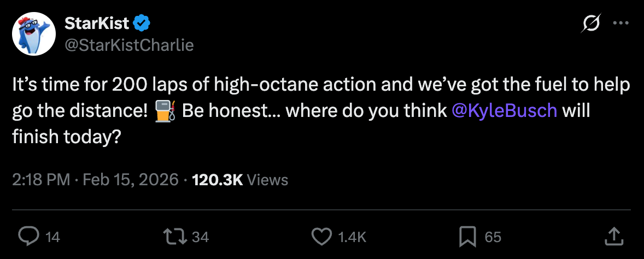The image size is (644, 259).
Task: Click the StarKist profile avatar
Action: click(34, 34)
